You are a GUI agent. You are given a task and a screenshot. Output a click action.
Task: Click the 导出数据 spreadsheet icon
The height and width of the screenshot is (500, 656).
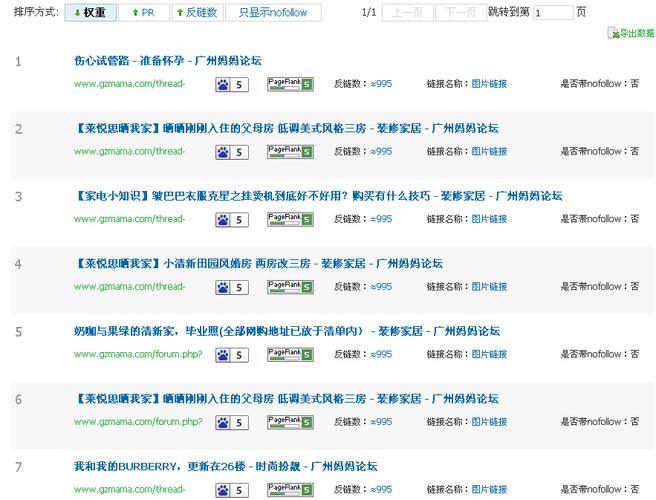[613, 33]
